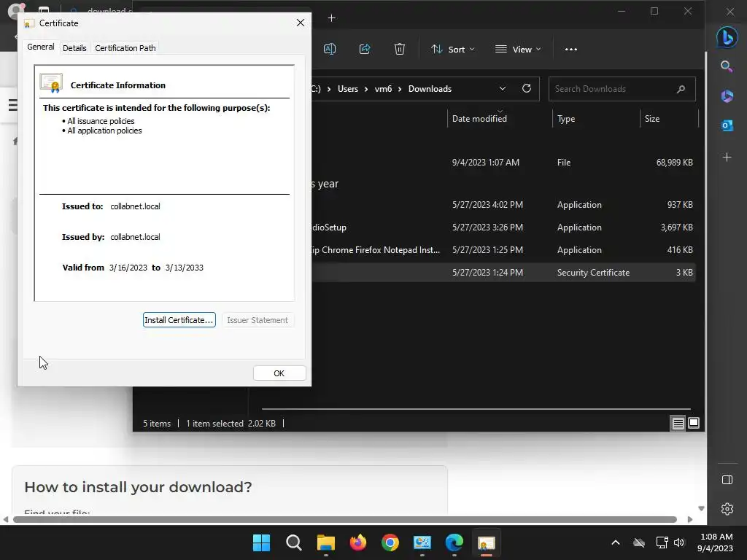Screen dimensions: 747x560
Task: Click the Certificate app taskbar icon
Action: 487,542
